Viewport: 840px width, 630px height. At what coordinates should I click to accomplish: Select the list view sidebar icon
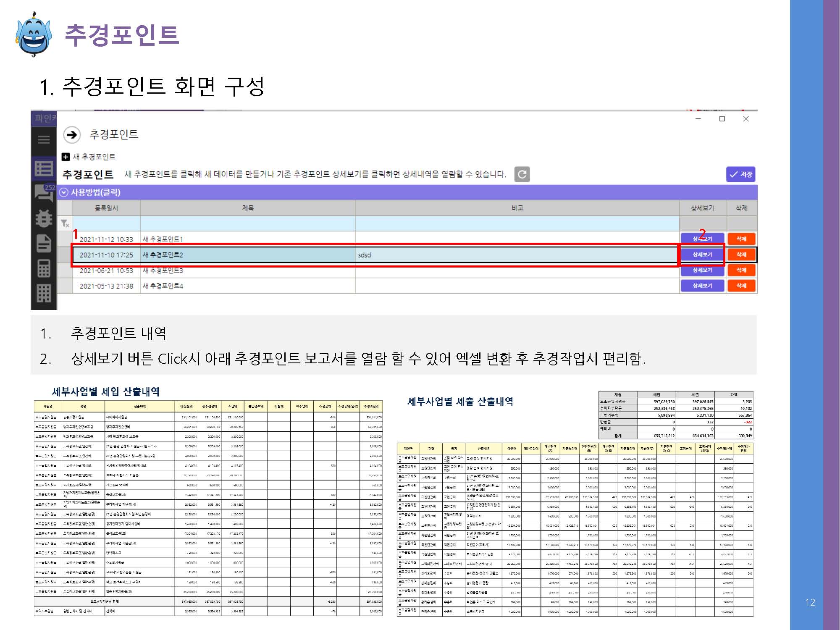(44, 168)
